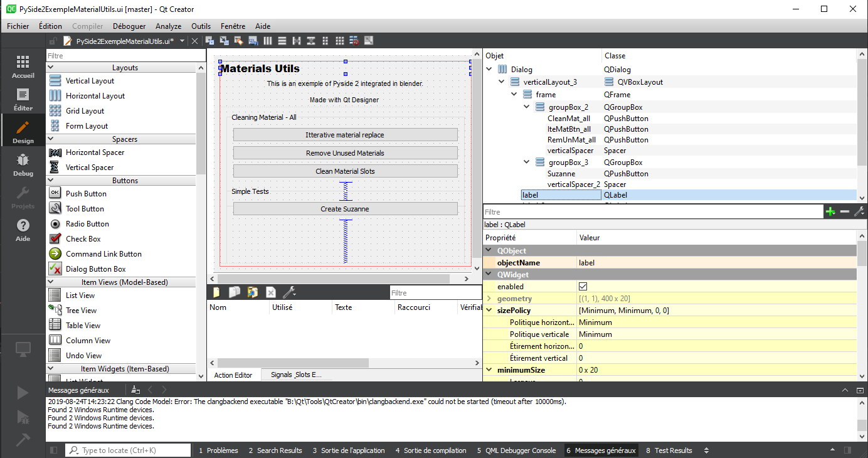Click the property editor Filtre field
This screenshot has width=868, height=458.
(653, 212)
